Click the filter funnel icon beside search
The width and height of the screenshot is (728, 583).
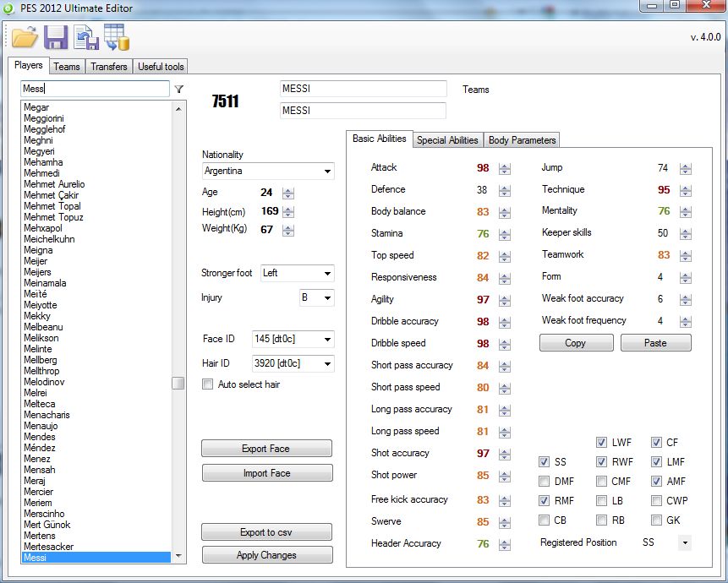179,89
